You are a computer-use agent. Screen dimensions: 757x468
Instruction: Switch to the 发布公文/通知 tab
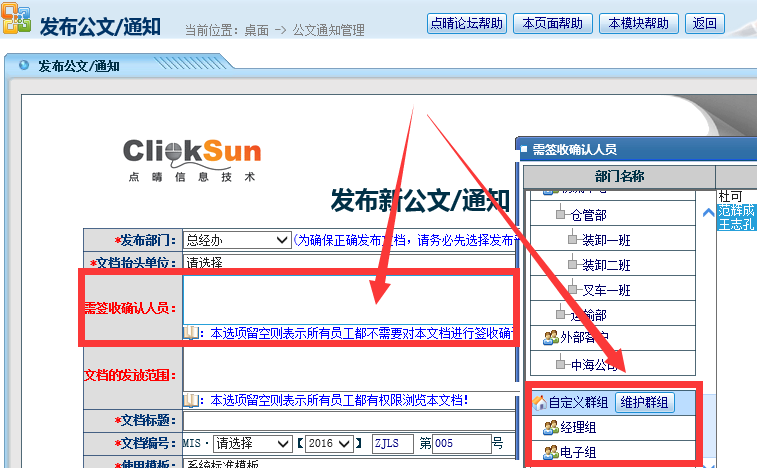tap(78, 66)
